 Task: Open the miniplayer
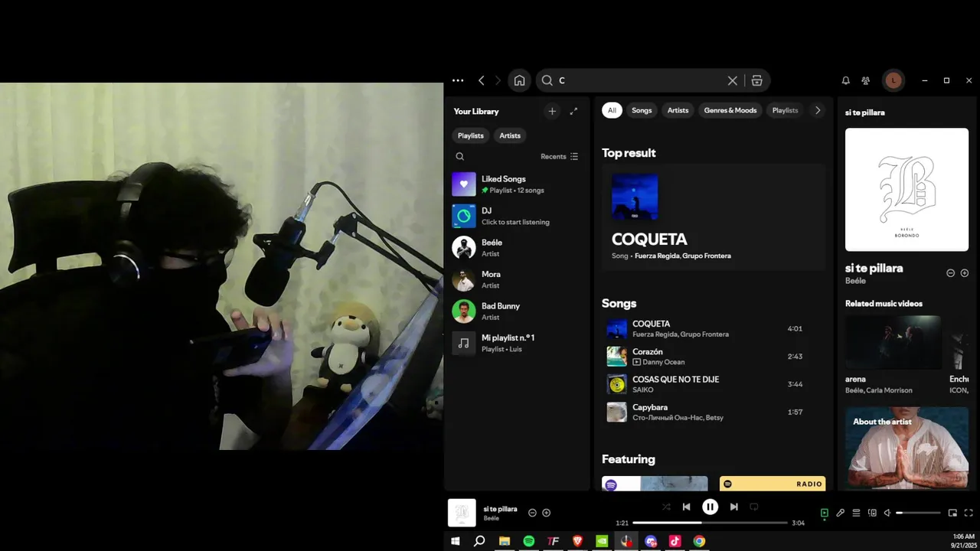(953, 513)
